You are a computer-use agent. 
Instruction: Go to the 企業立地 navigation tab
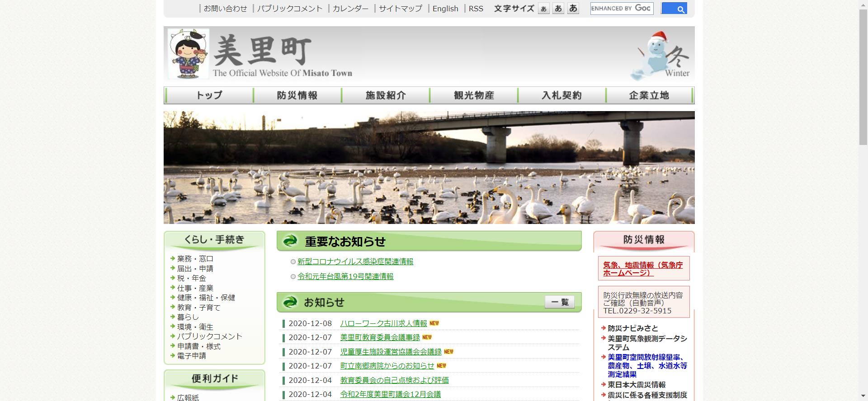point(649,95)
